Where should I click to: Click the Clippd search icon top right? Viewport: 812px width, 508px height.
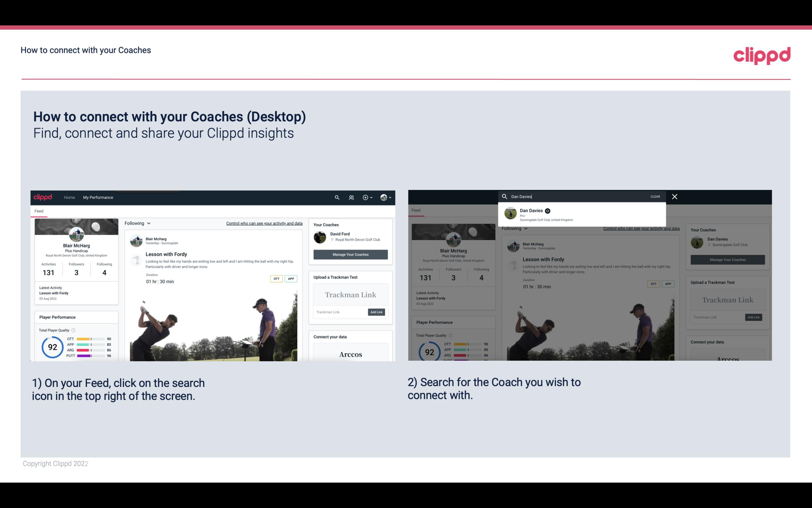click(x=336, y=197)
